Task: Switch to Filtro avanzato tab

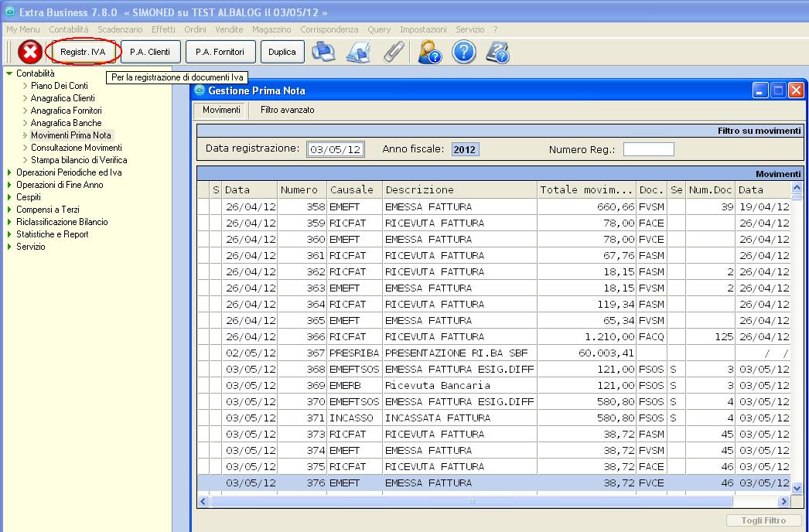Action: (x=287, y=111)
